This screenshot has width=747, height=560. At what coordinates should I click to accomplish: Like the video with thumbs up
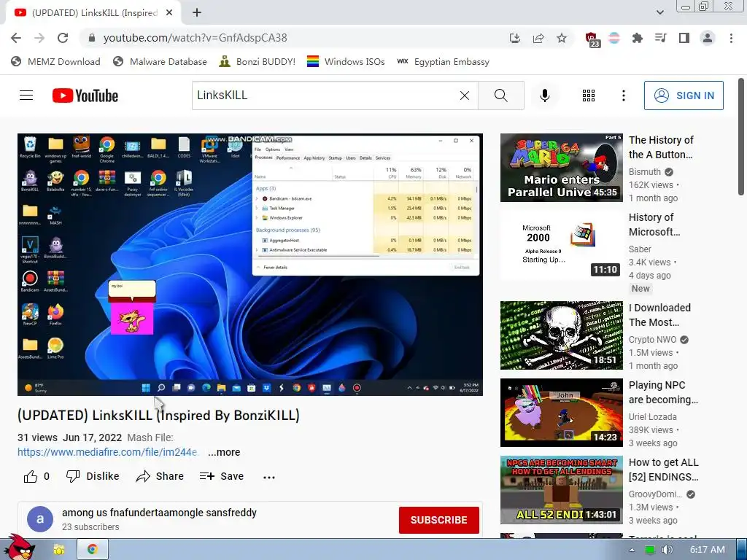pyautogui.click(x=36, y=476)
